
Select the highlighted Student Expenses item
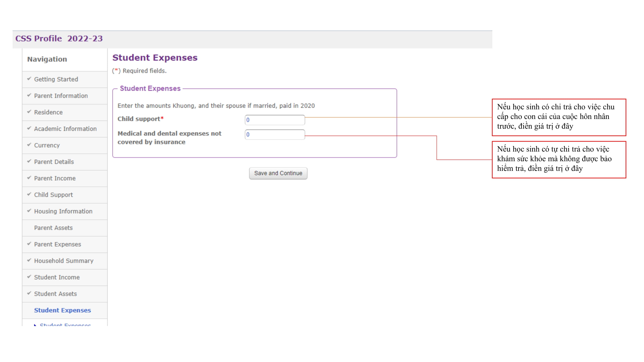(x=62, y=310)
